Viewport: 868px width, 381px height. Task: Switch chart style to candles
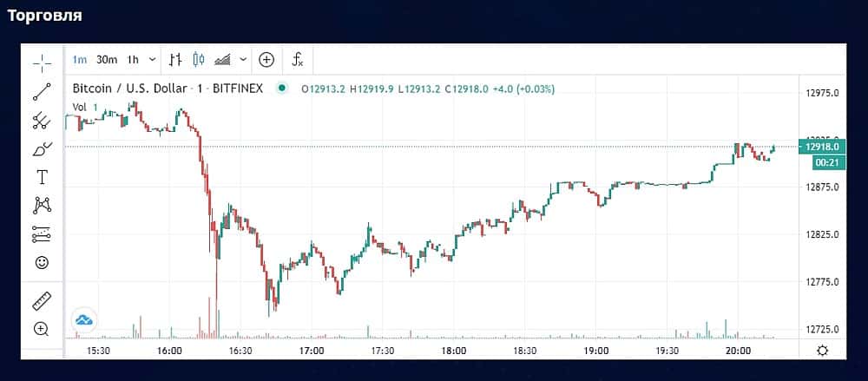tap(199, 60)
